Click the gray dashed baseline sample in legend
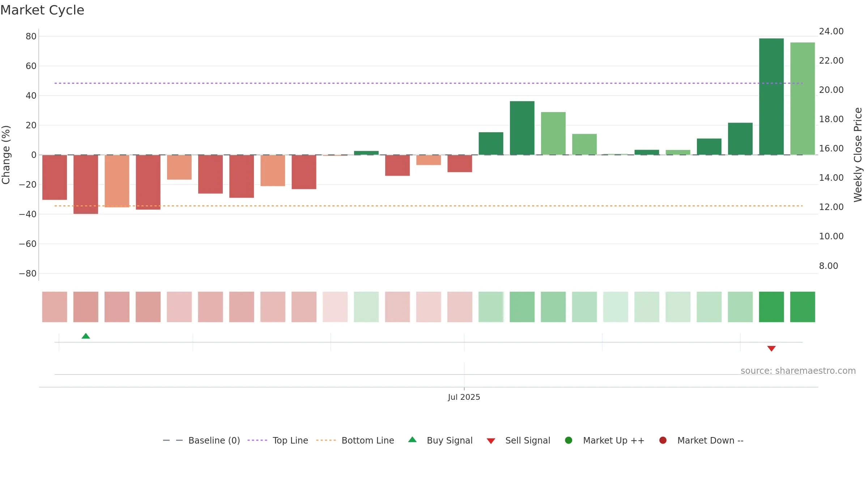868x488 pixels. (x=173, y=440)
